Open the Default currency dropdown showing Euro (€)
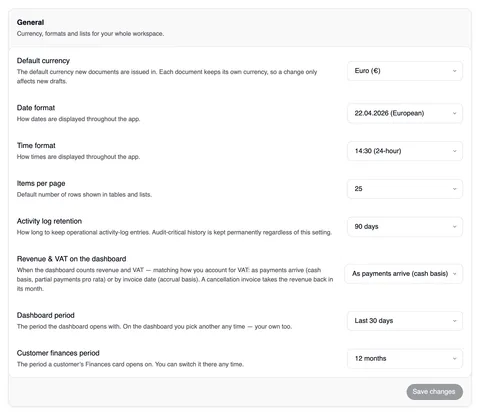Image resolution: width=480 pixels, height=415 pixels. [405, 71]
